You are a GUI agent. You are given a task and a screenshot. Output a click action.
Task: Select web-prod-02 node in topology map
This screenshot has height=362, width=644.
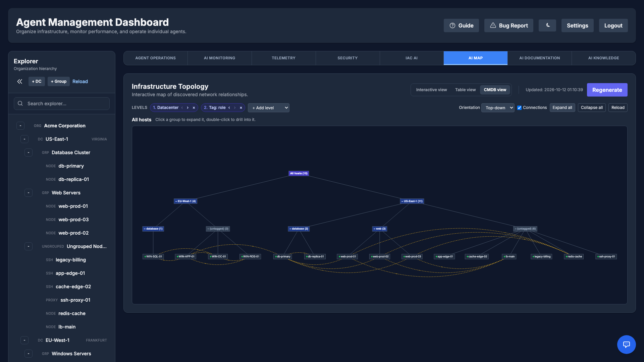380,256
